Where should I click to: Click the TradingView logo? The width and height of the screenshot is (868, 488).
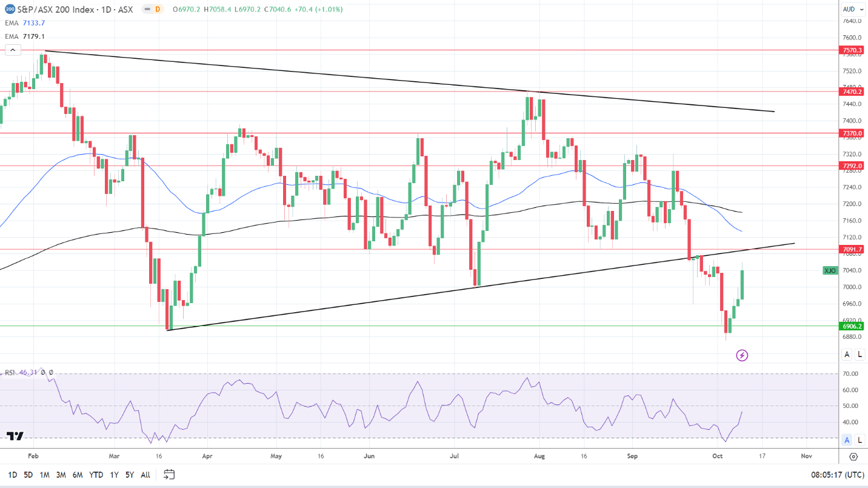click(15, 436)
